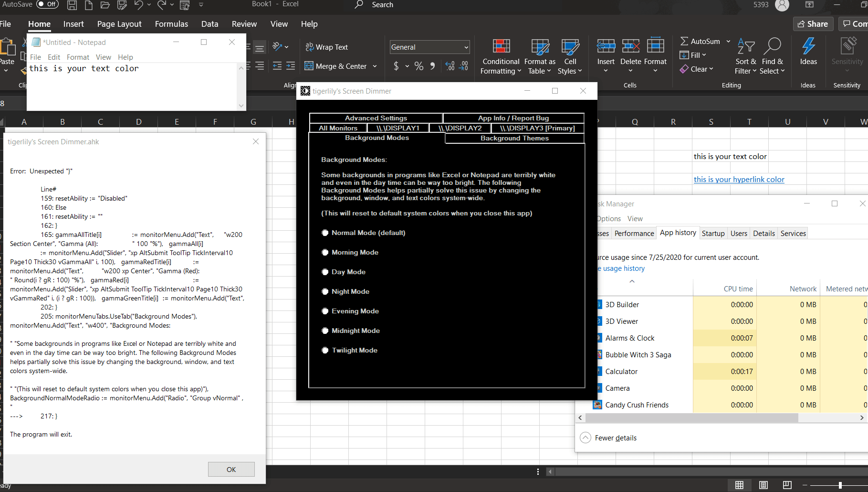This screenshot has width=868, height=492.
Task: Open Conditional Formatting in Excel ribbon
Action: tap(501, 56)
